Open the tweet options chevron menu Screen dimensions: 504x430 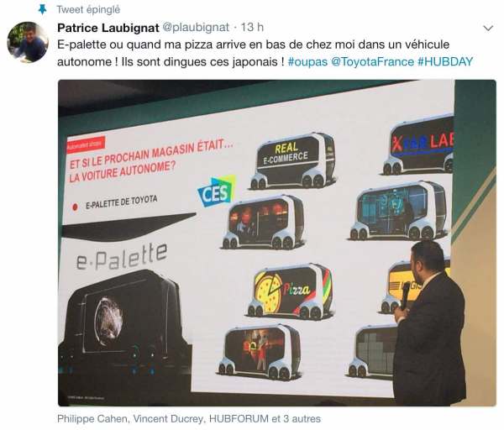488,28
